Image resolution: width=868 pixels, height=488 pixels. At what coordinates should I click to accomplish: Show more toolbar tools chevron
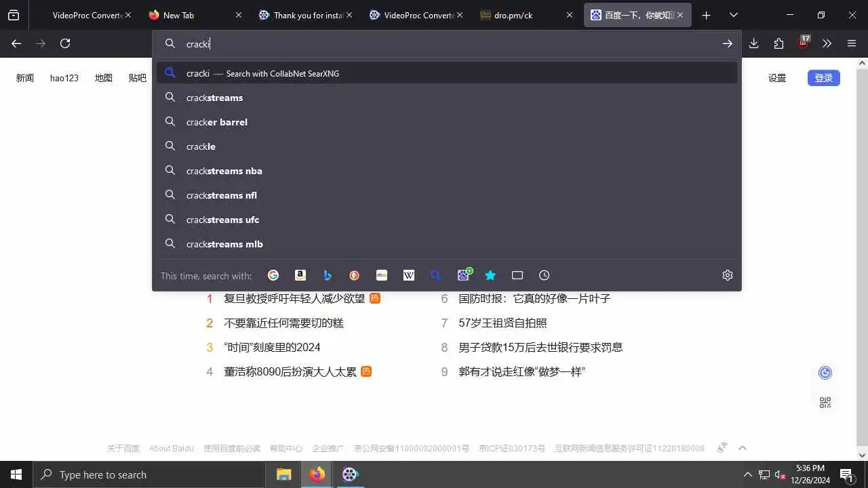(827, 43)
